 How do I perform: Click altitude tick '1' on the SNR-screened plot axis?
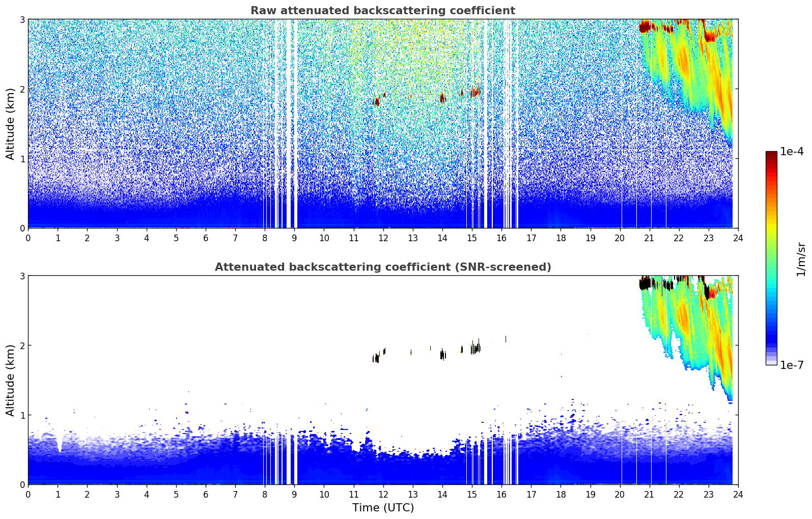click(x=22, y=415)
